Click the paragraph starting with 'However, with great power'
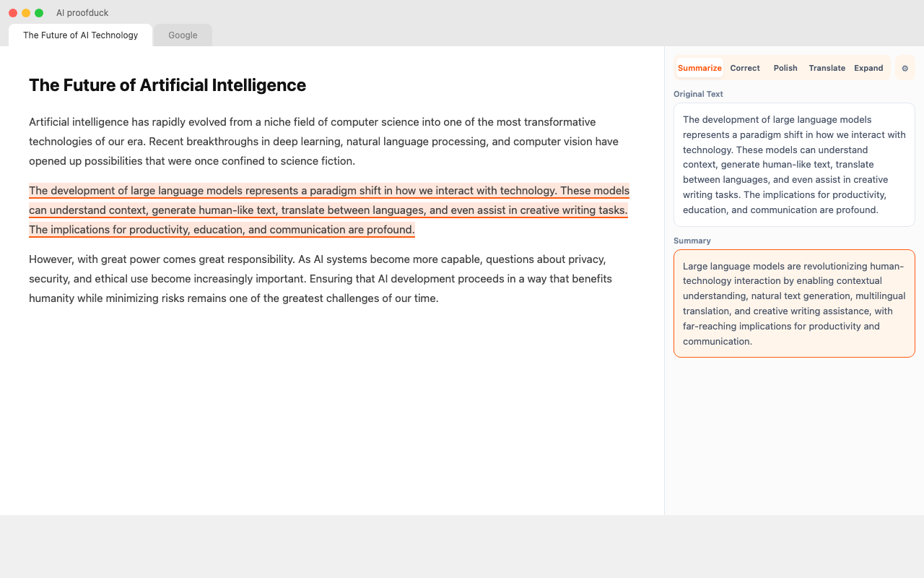 click(x=321, y=279)
